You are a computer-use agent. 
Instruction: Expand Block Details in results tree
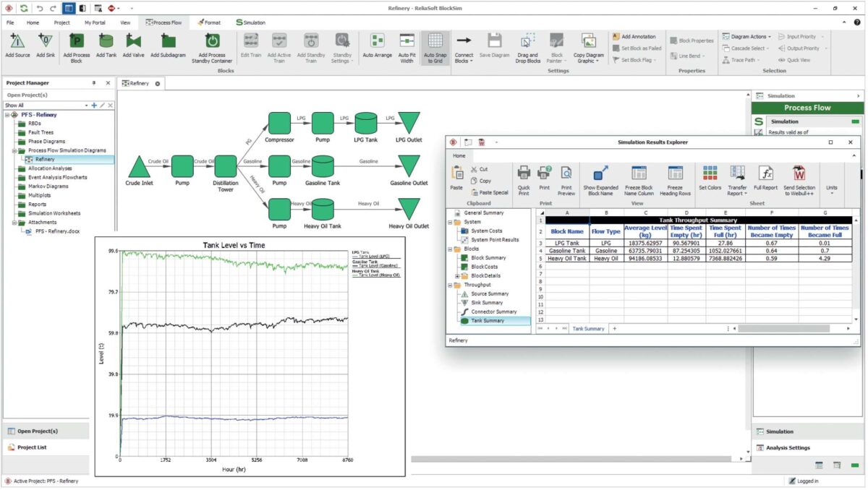(457, 276)
